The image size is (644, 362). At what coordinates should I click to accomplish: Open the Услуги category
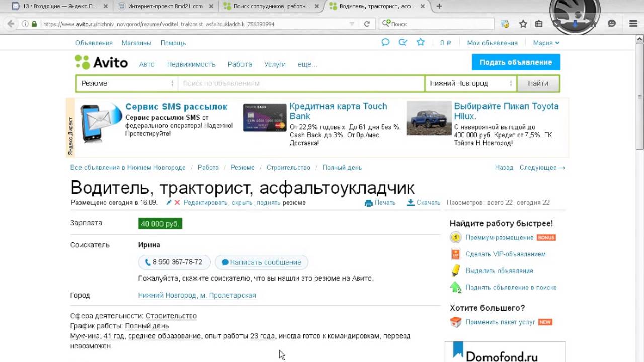(275, 64)
